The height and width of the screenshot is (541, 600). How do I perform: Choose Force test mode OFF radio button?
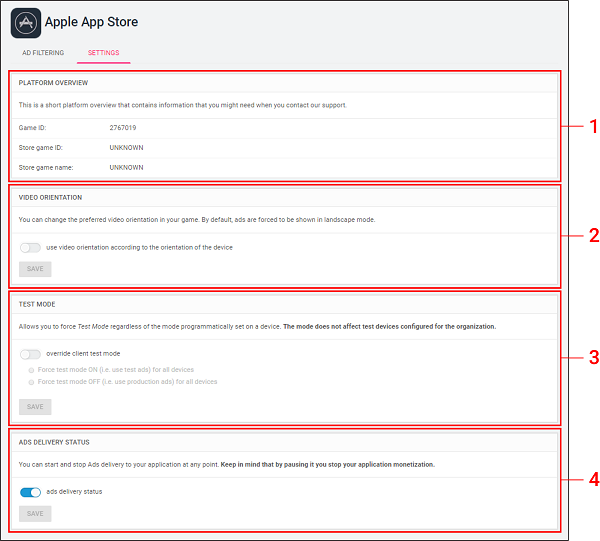pos(32,382)
